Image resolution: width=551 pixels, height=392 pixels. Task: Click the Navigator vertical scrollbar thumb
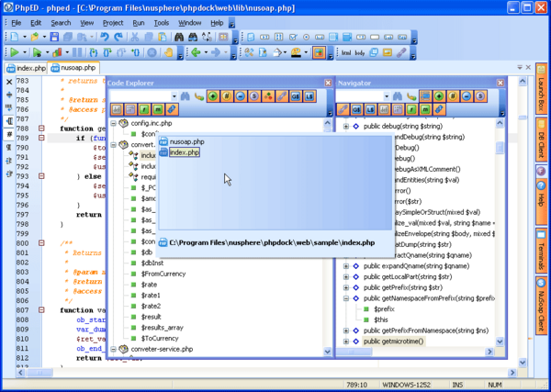pos(500,148)
